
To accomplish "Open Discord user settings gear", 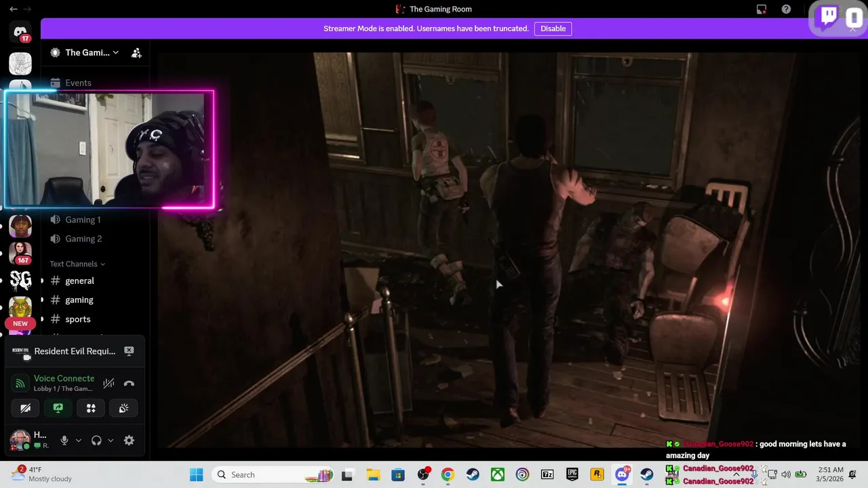I will (129, 441).
